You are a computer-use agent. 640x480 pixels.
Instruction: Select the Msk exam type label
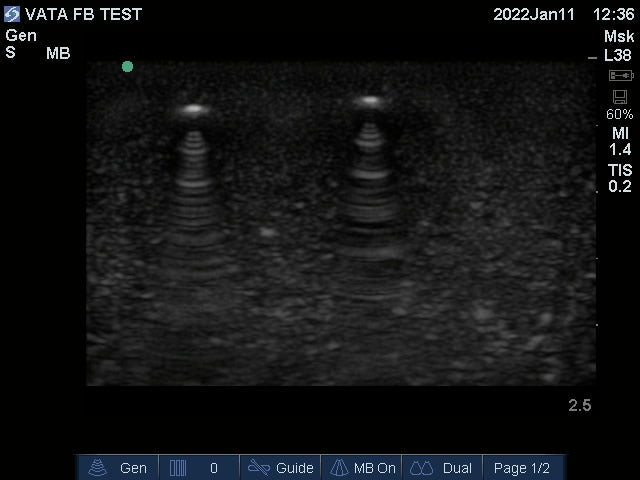point(619,36)
